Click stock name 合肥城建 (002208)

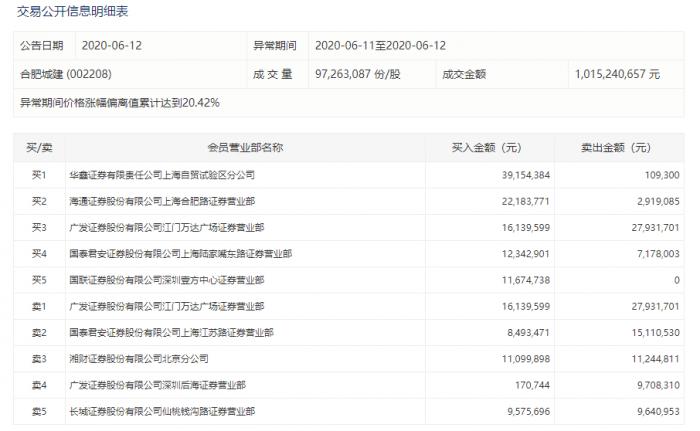click(x=66, y=74)
